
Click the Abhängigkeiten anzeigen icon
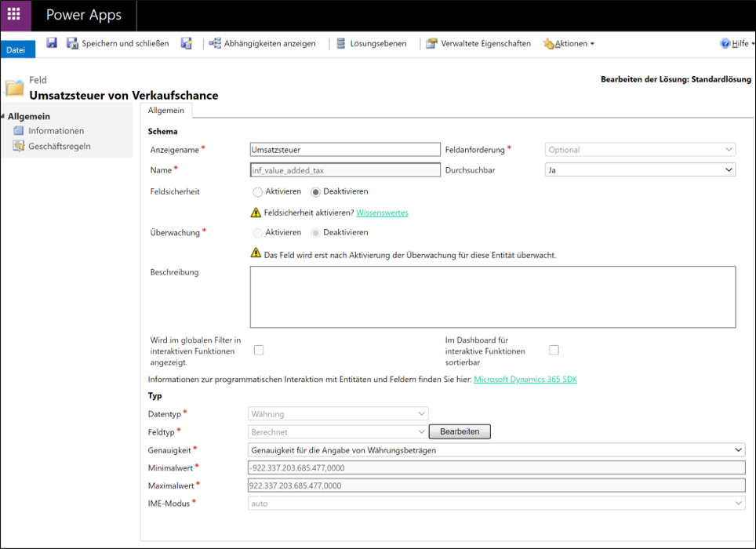[x=215, y=43]
